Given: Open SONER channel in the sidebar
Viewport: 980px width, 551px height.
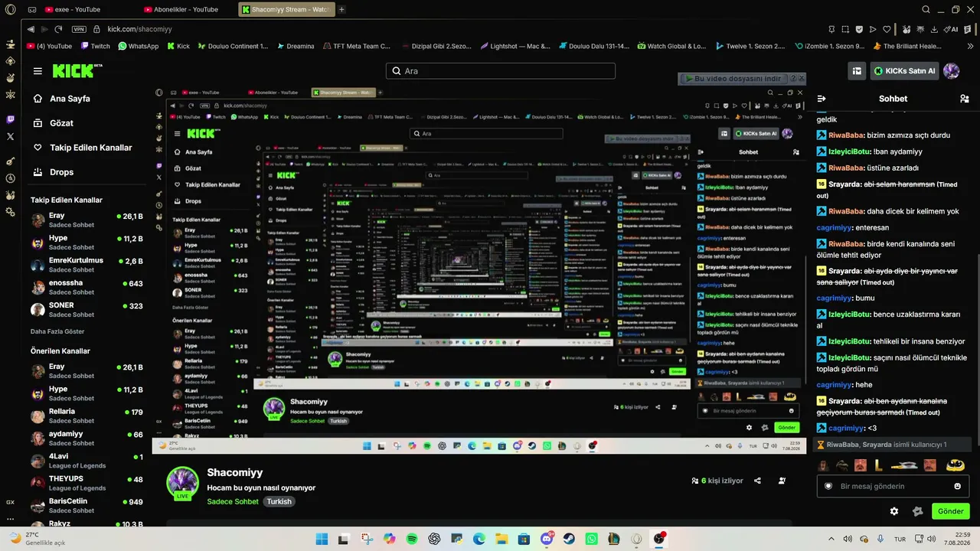Looking at the screenshot, I should (87, 309).
